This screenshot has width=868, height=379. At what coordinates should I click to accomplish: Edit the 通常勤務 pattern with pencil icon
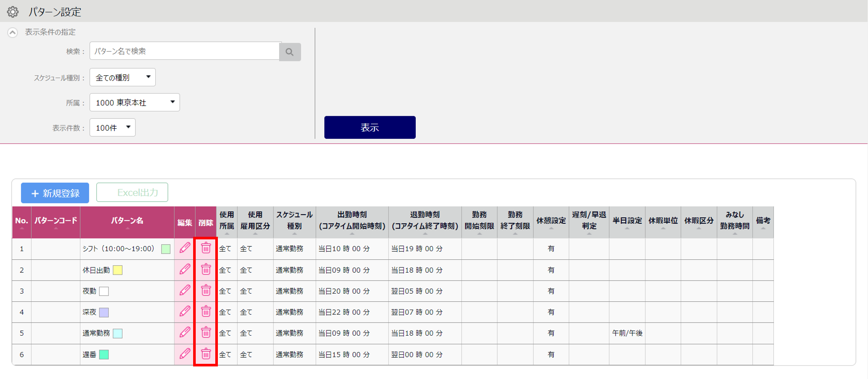[x=185, y=333]
